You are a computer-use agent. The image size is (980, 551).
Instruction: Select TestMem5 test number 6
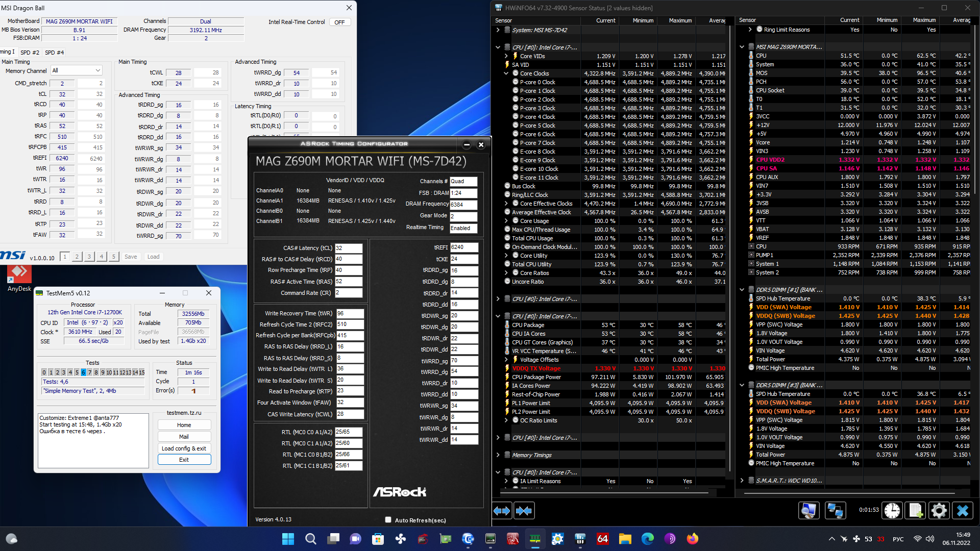point(83,372)
